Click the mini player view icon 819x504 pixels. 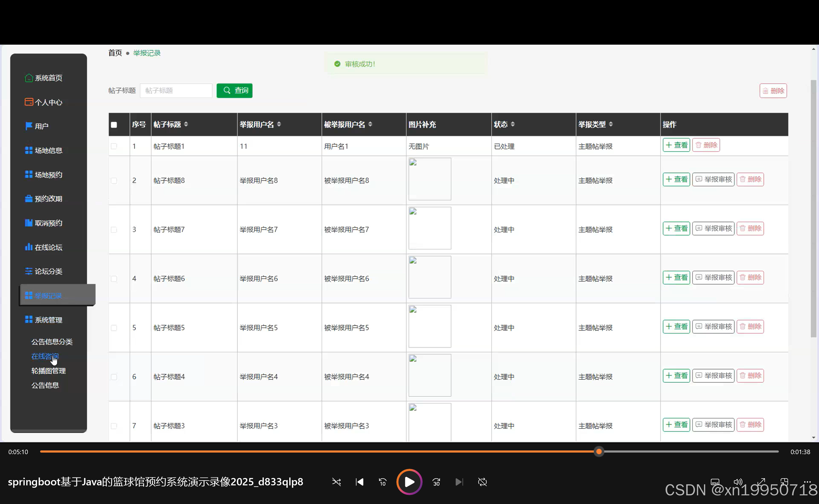click(x=784, y=482)
